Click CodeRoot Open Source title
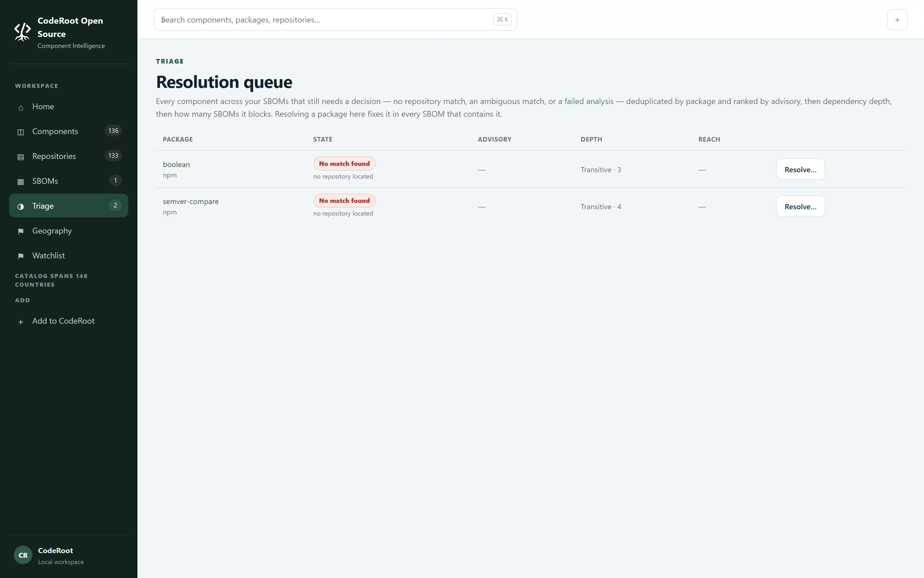This screenshot has width=924, height=578. click(70, 27)
